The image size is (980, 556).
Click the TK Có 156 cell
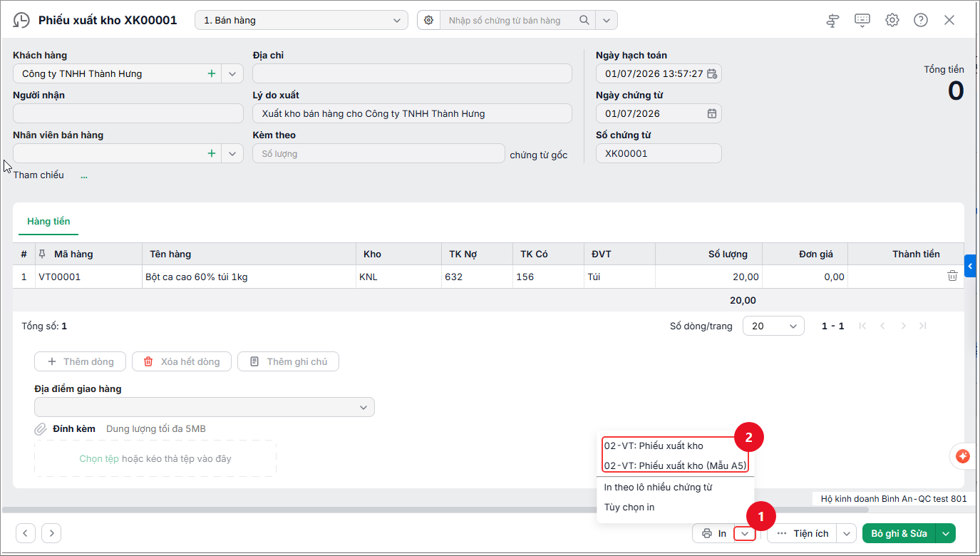point(548,277)
